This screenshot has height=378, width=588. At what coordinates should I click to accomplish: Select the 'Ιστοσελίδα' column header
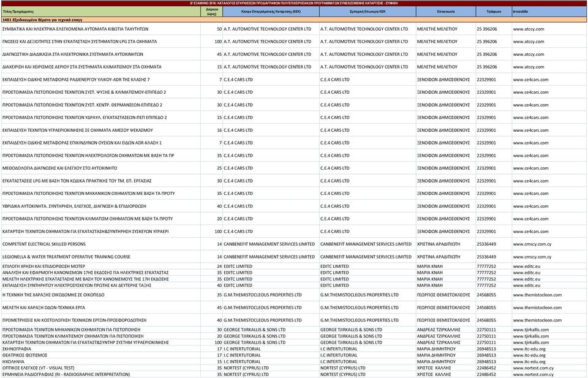coord(549,12)
